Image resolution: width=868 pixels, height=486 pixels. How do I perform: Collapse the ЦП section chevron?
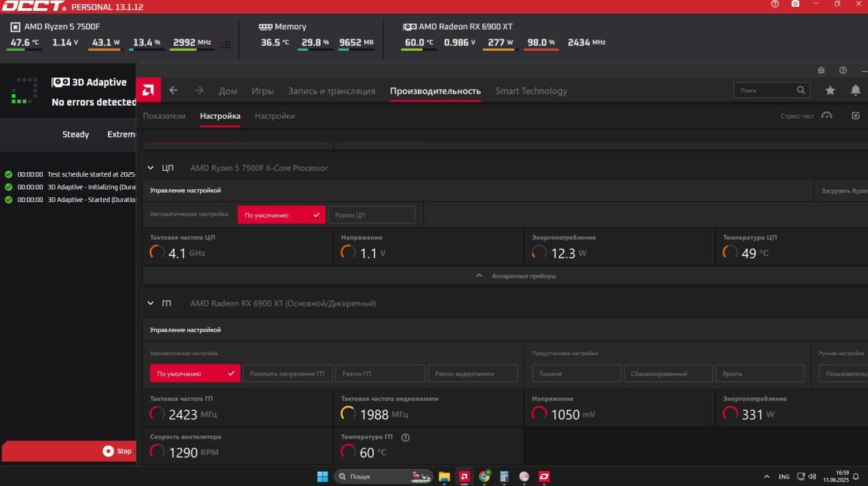pyautogui.click(x=151, y=168)
